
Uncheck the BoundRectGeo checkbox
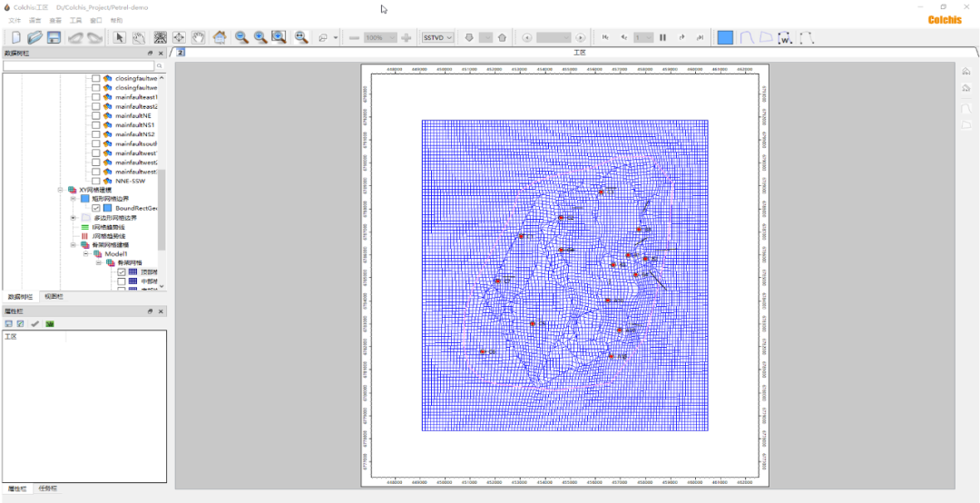(x=96, y=208)
